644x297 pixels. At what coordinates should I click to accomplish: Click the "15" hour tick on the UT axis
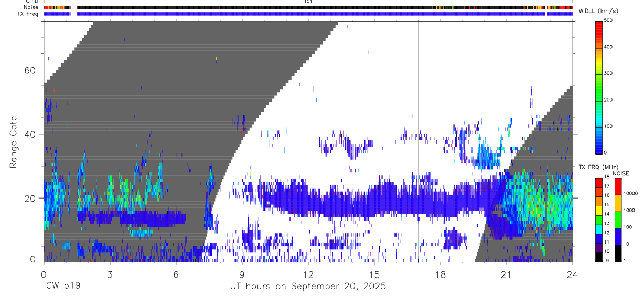(x=374, y=273)
